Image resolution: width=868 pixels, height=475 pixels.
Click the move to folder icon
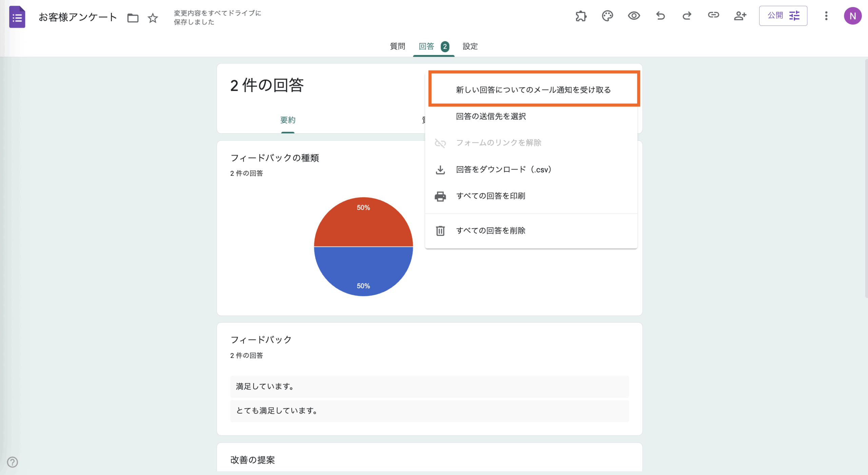133,18
